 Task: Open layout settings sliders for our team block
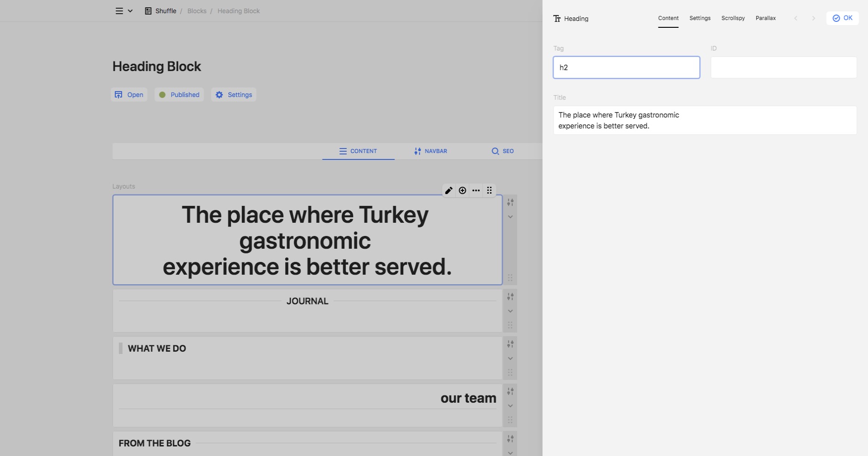click(510, 391)
